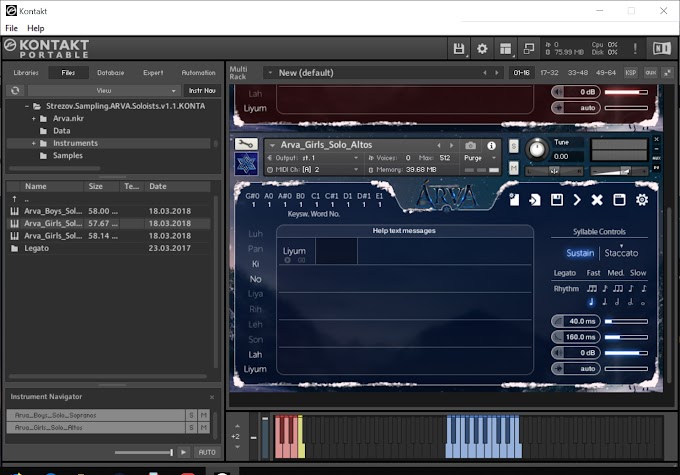
Task: Select sixteenth-note group rhythm icon
Action: (592, 288)
